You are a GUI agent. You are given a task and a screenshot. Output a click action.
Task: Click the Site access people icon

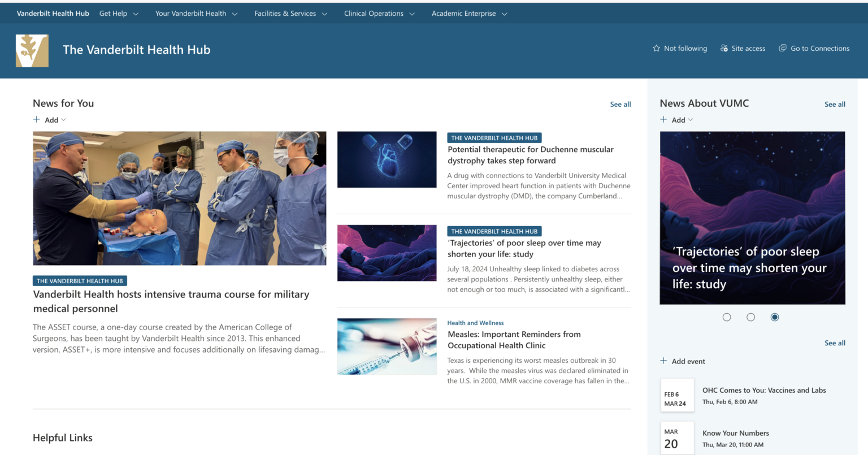[x=724, y=49]
